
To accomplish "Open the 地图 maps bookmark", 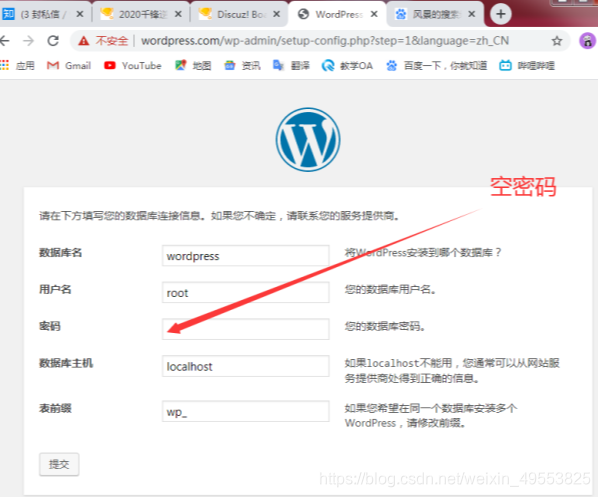I will coord(193,66).
